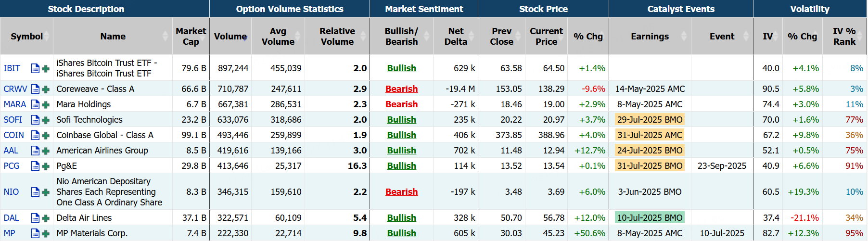Click the Bearish link in the CRWV row
The image size is (868, 241).
click(401, 89)
